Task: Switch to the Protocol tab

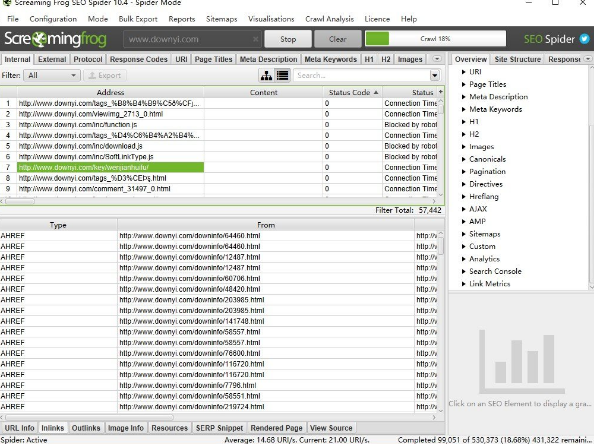Action: tap(88, 59)
